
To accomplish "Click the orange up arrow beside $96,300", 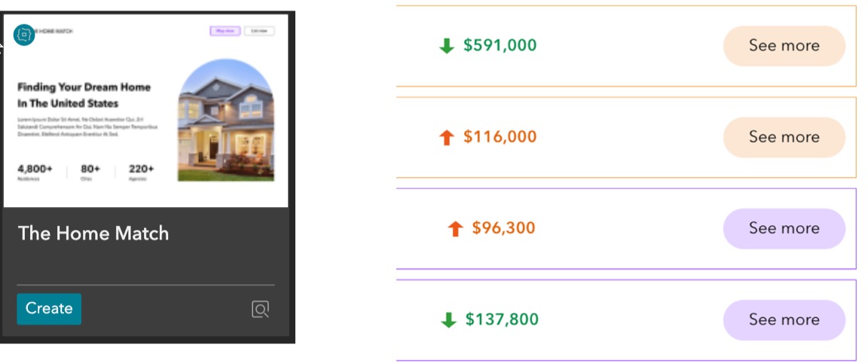I will pyautogui.click(x=455, y=229).
